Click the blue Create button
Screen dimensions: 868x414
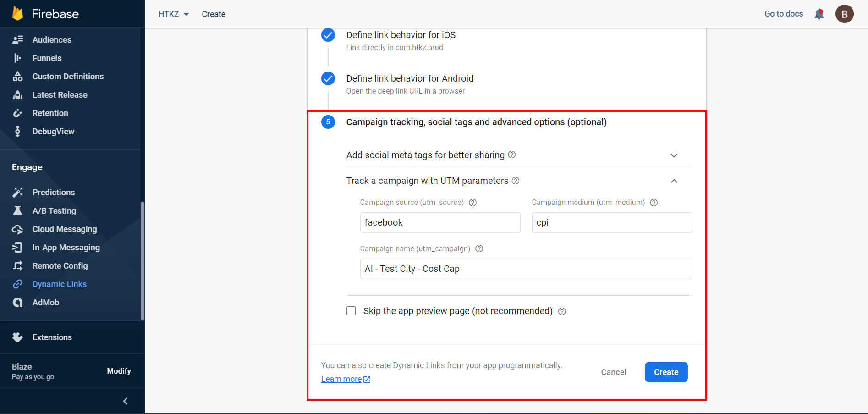pos(666,372)
